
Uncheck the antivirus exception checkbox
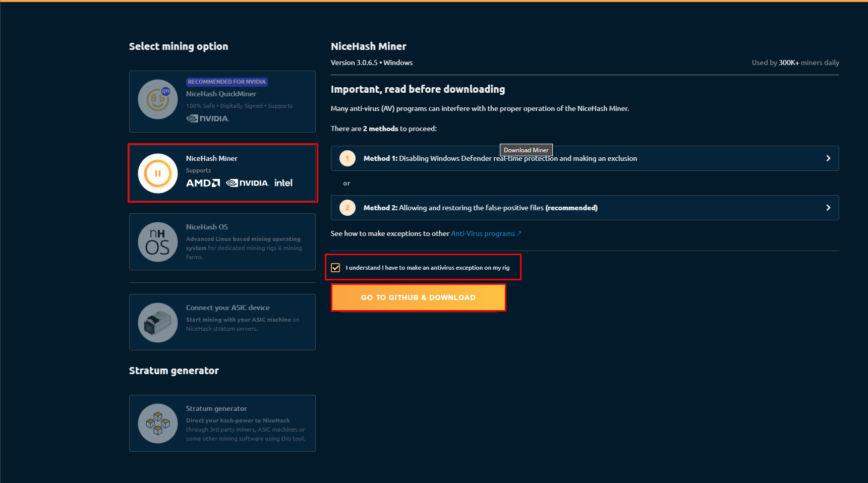(x=335, y=268)
